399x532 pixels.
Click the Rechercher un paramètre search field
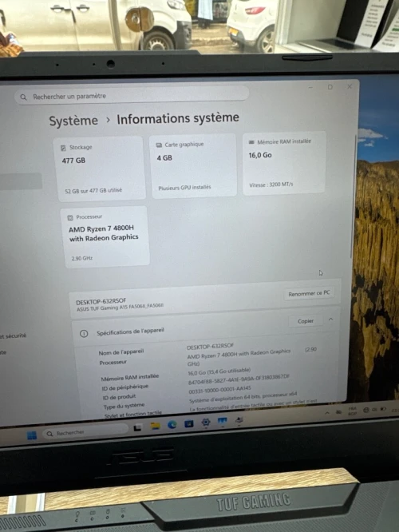(132, 95)
